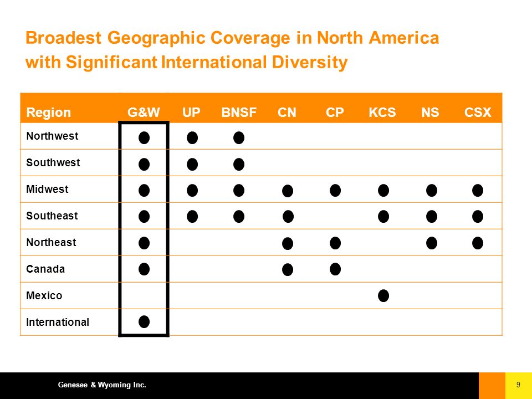Screen dimensions: 532x399
Task: Click the "KCS" column header
Action: (x=382, y=112)
